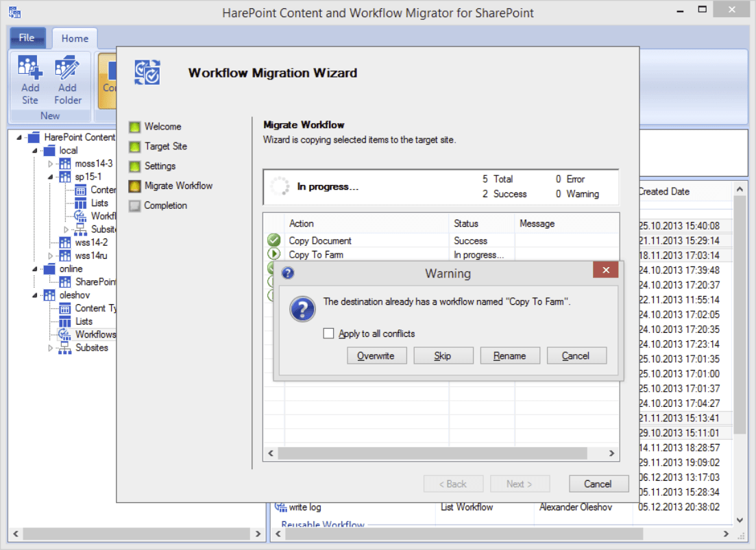This screenshot has height=550, width=756.
Task: Click Cancel in the Warning dialog
Action: point(576,356)
